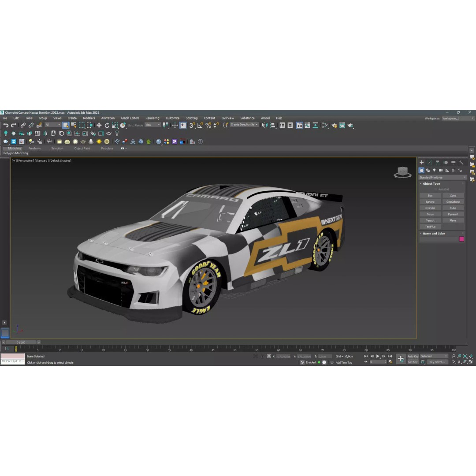Collapse the Name and Color rollout
The image size is (476, 476).
pos(434,234)
